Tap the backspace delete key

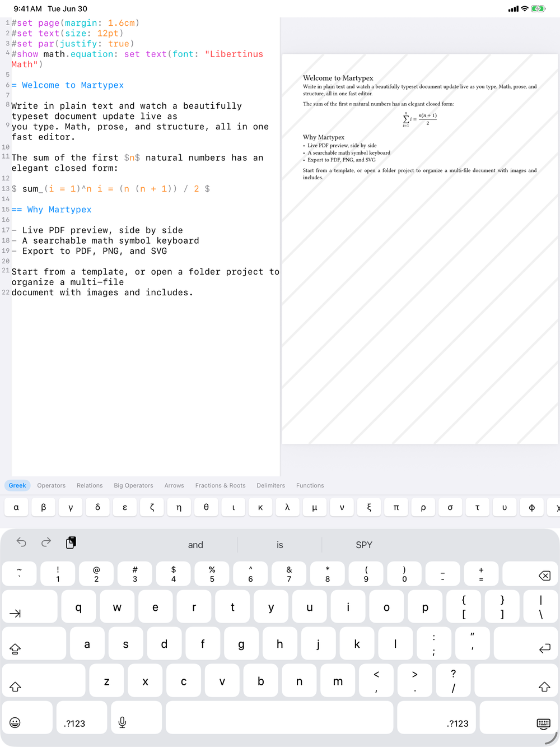pos(531,574)
